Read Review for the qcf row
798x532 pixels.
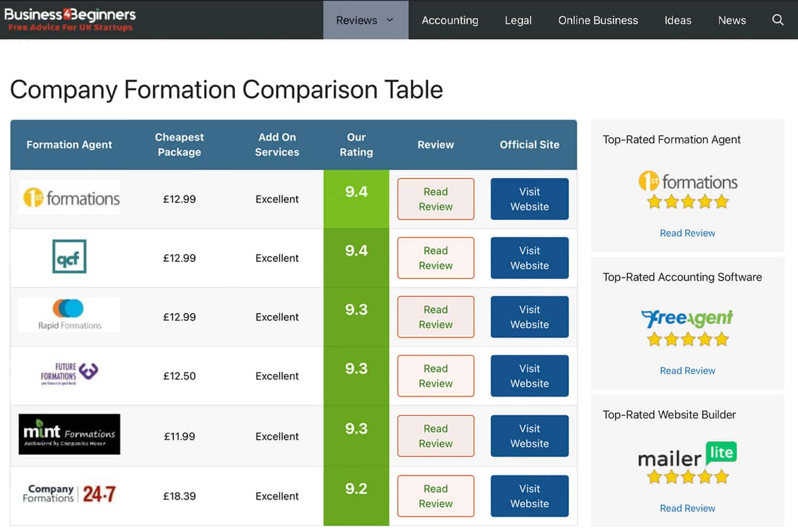pos(436,258)
